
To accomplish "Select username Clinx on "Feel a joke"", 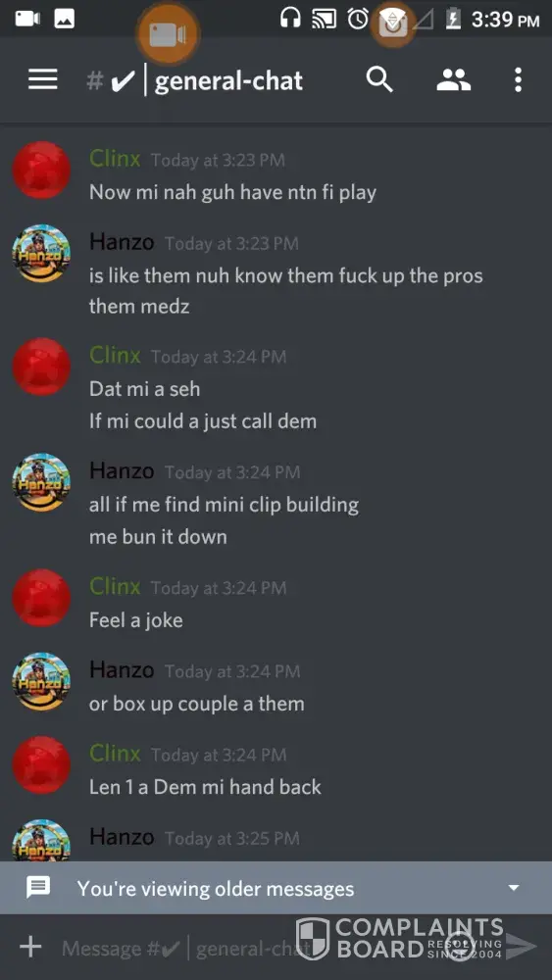I will 115,586.
